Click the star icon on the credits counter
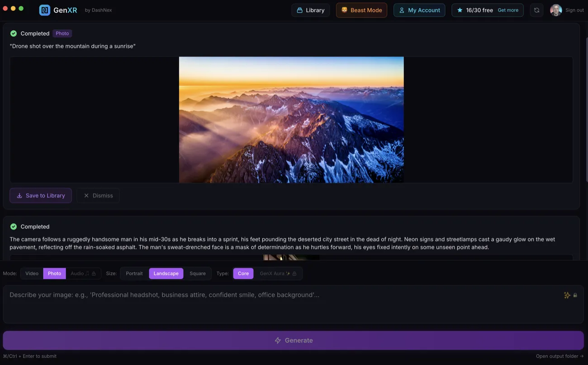588x365 pixels. tap(460, 9)
